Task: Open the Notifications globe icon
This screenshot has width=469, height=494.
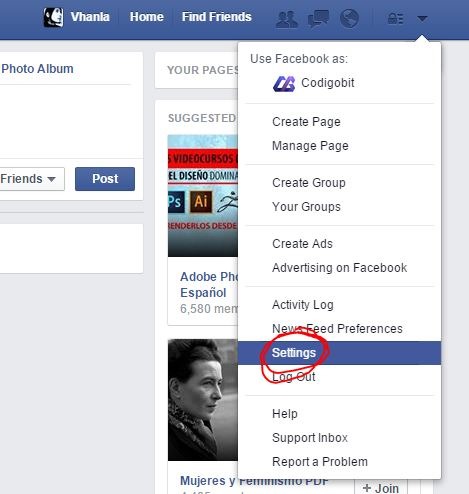Action: (349, 18)
